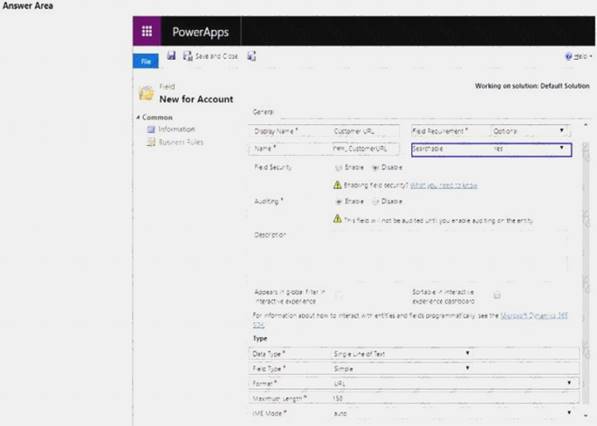Click the Business Rules item's icon
Screen dimensions: 597x426
pyautogui.click(x=151, y=142)
